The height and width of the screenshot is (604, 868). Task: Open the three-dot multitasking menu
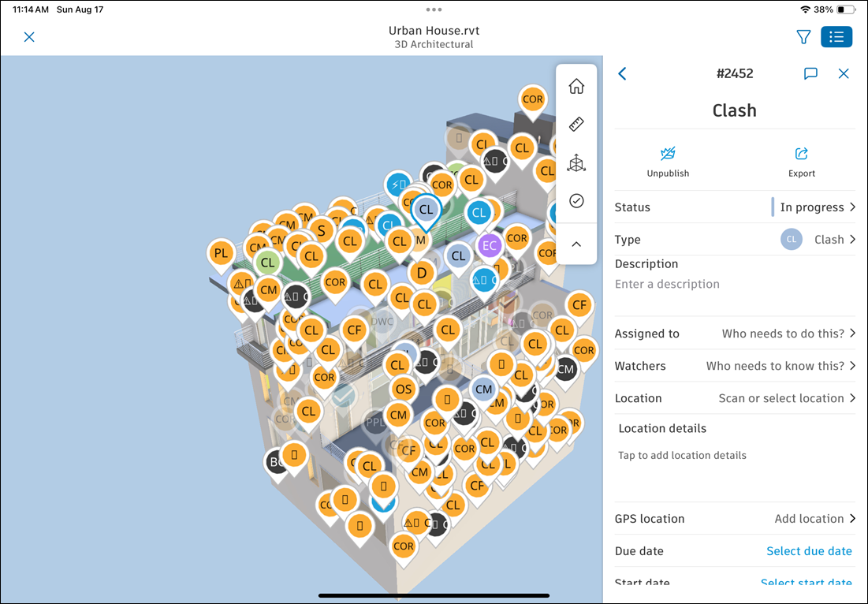434,9
